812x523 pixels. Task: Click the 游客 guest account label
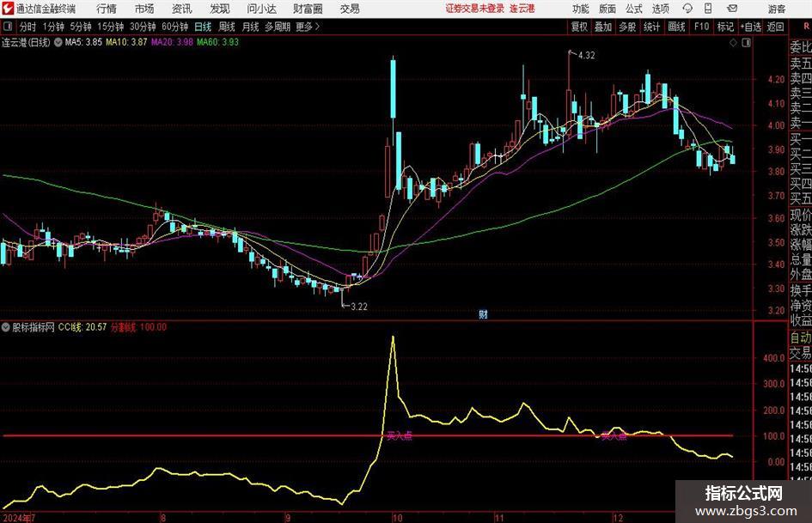(776, 9)
